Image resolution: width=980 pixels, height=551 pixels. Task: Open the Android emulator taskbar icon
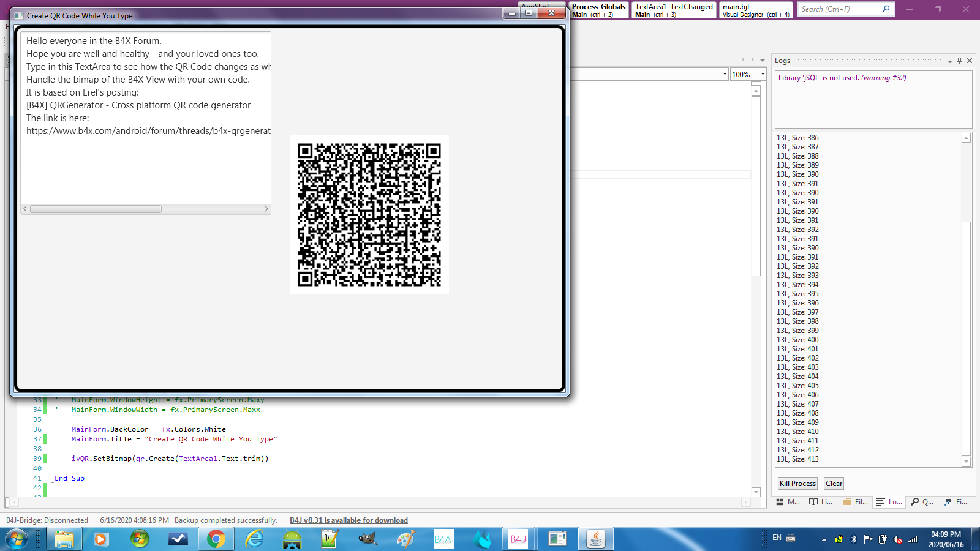[x=292, y=539]
